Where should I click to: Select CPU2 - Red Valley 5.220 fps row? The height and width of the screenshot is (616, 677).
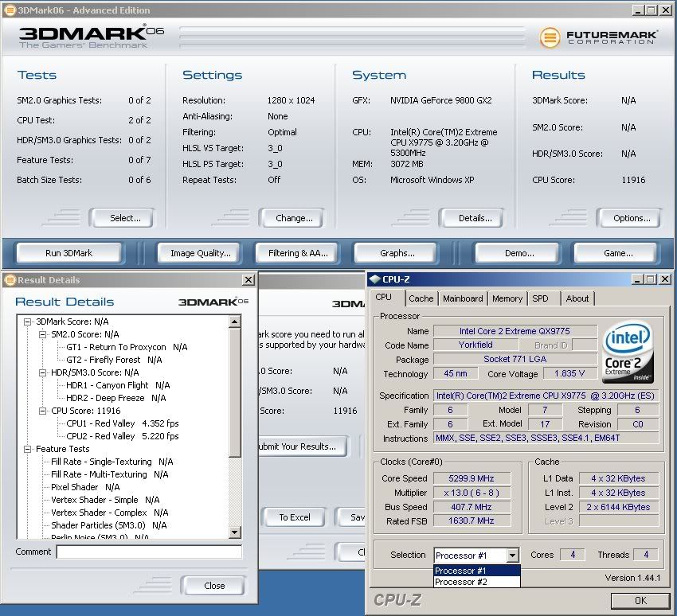pyautogui.click(x=122, y=436)
